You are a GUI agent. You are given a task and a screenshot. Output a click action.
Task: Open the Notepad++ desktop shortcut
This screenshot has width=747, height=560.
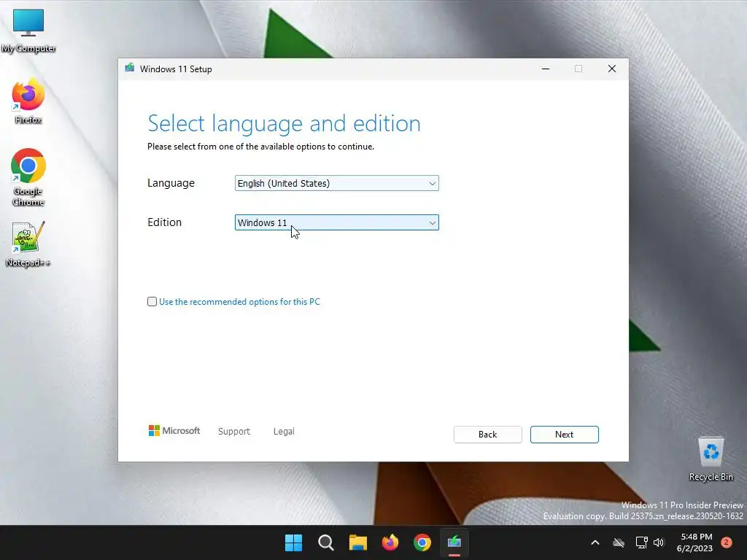pyautogui.click(x=28, y=244)
